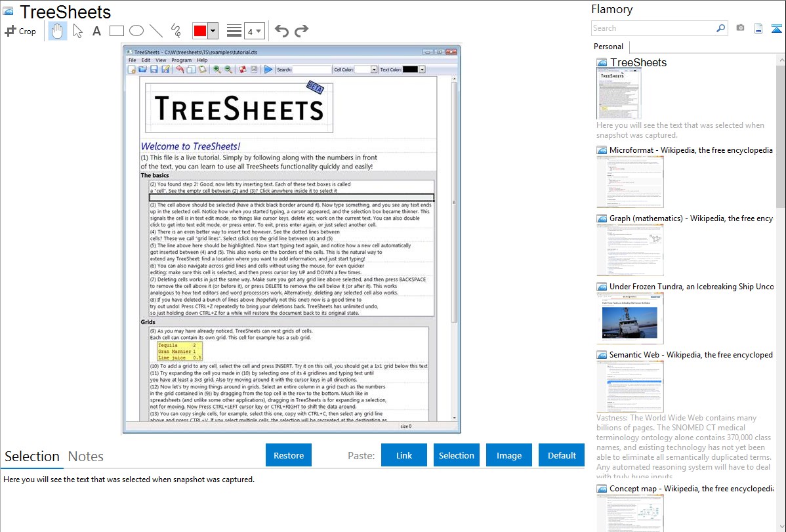Select the Personal tab
The image size is (786, 532).
(609, 47)
